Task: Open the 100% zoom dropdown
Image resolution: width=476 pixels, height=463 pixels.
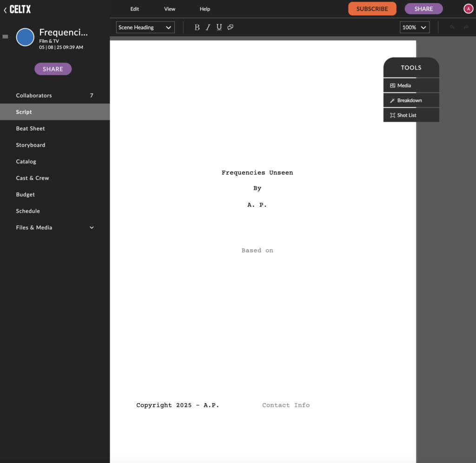Action: click(x=414, y=27)
